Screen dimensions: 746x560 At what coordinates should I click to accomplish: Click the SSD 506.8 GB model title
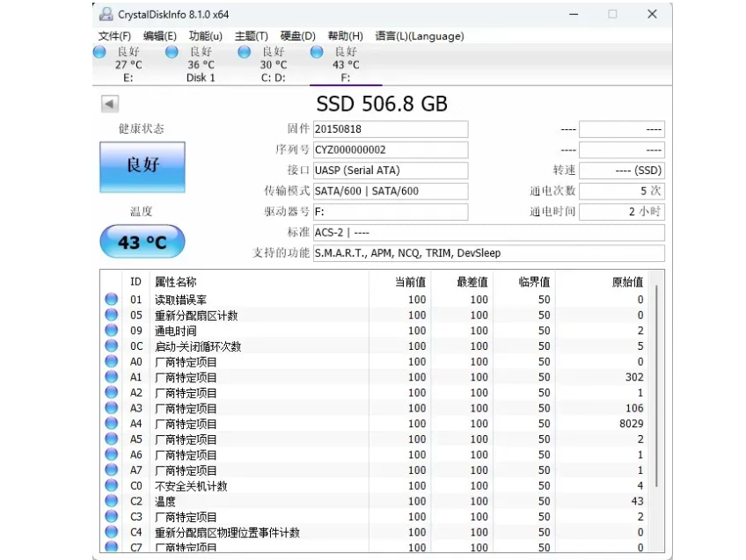[x=382, y=104]
